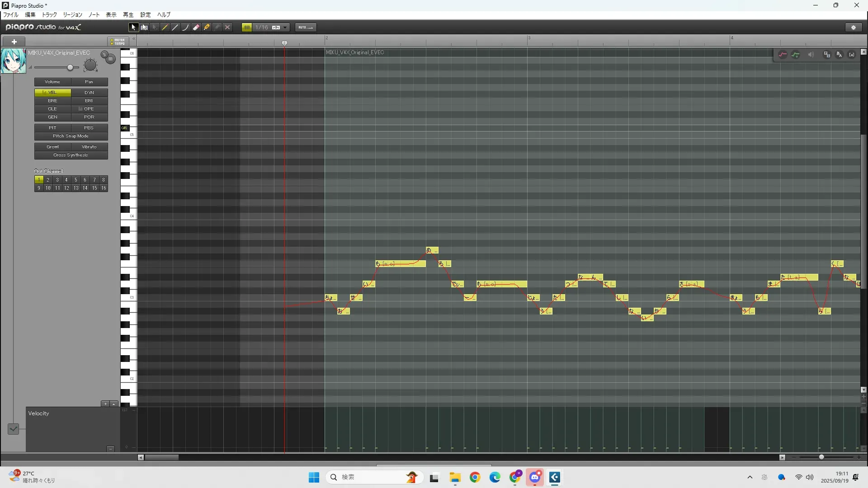Click the arrow selection tool
Screen dimensions: 868x488
(133, 28)
